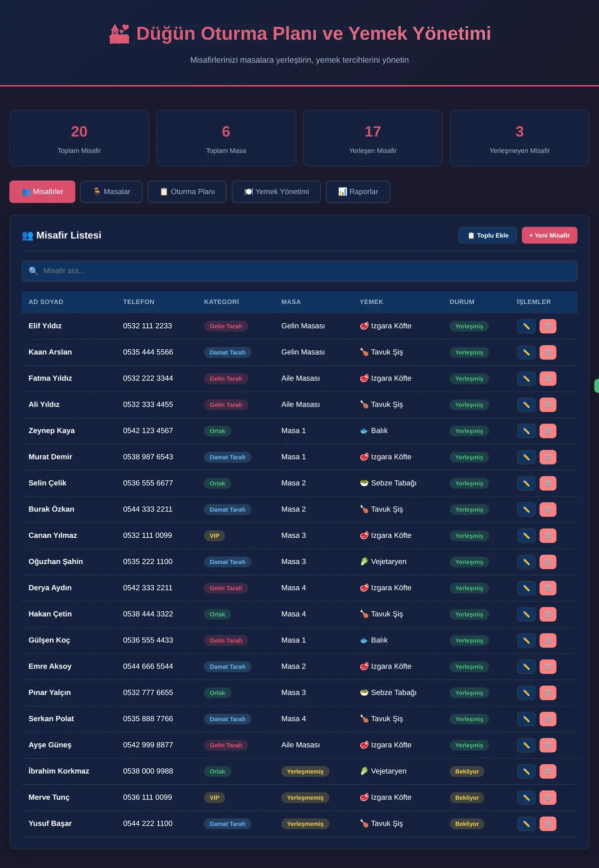Edit Murat Demir's row with pencil icon
The width and height of the screenshot is (599, 868).
526,457
